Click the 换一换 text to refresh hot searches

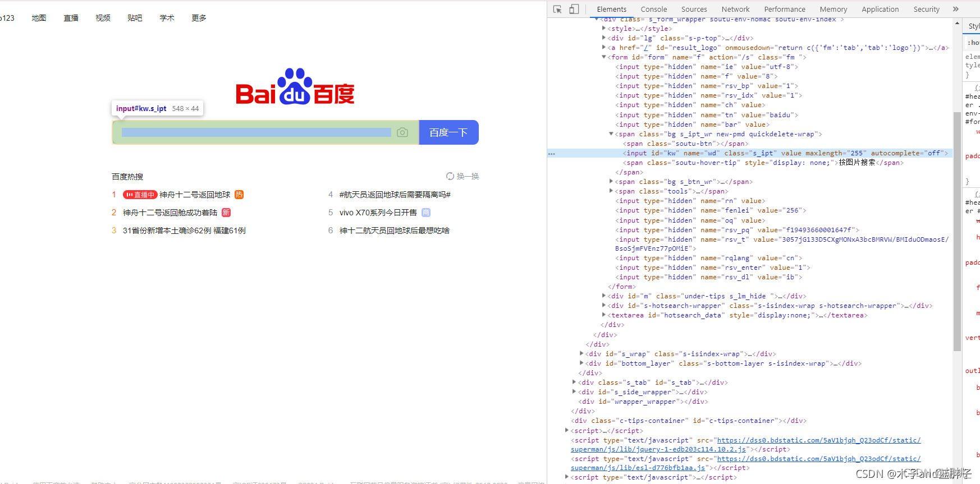(468, 176)
